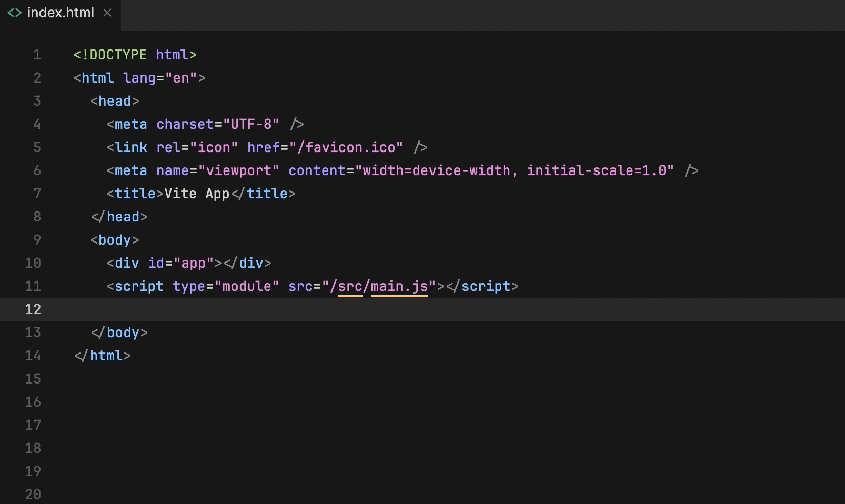Click the "/favicon.ico" href value
The height and width of the screenshot is (504, 845).
click(346, 147)
